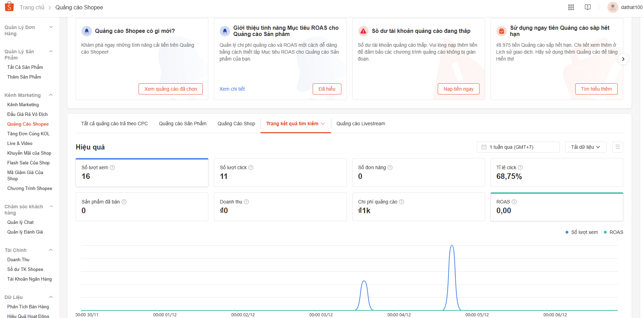The image size is (644, 318).
Task: Deselect the ROAS metric card
Action: click(557, 207)
